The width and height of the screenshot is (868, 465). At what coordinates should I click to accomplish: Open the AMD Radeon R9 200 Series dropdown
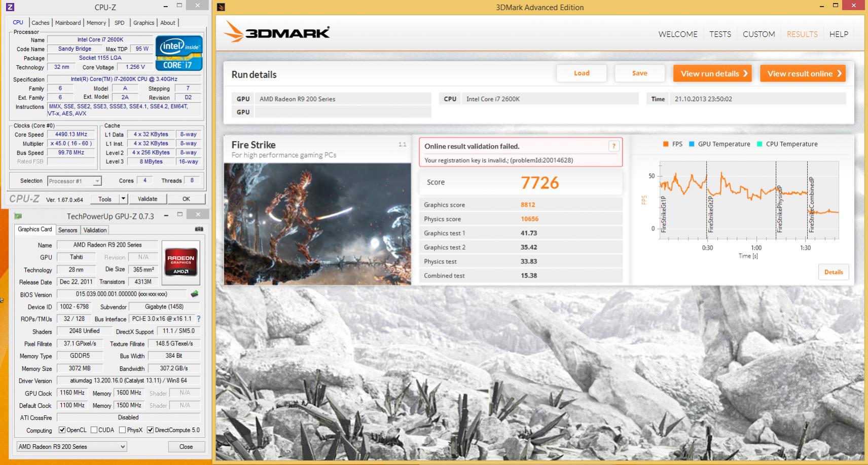tap(71, 446)
